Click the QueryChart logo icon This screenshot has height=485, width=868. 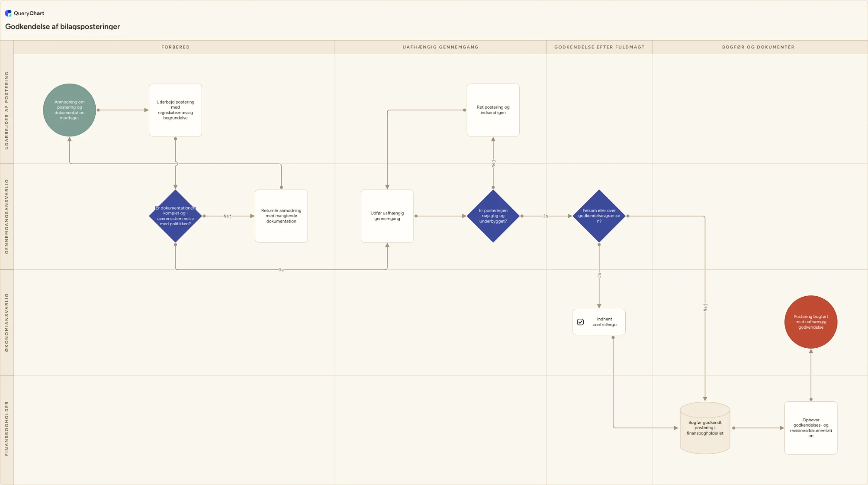pyautogui.click(x=8, y=13)
